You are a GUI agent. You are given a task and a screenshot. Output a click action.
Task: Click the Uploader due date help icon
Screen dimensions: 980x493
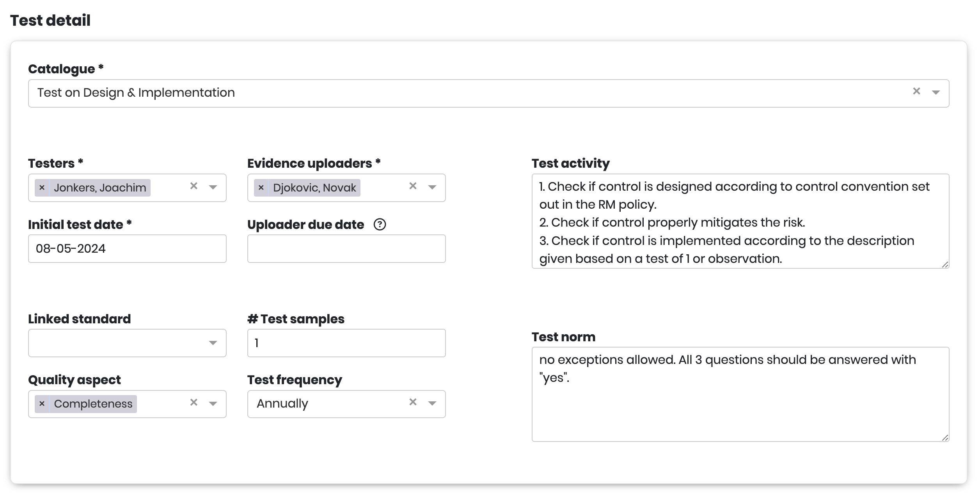[x=380, y=225]
